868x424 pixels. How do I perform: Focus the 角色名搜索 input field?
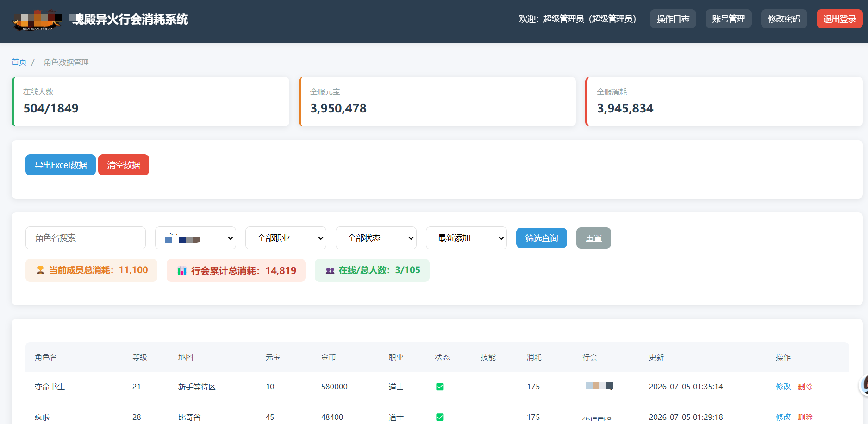(x=86, y=238)
